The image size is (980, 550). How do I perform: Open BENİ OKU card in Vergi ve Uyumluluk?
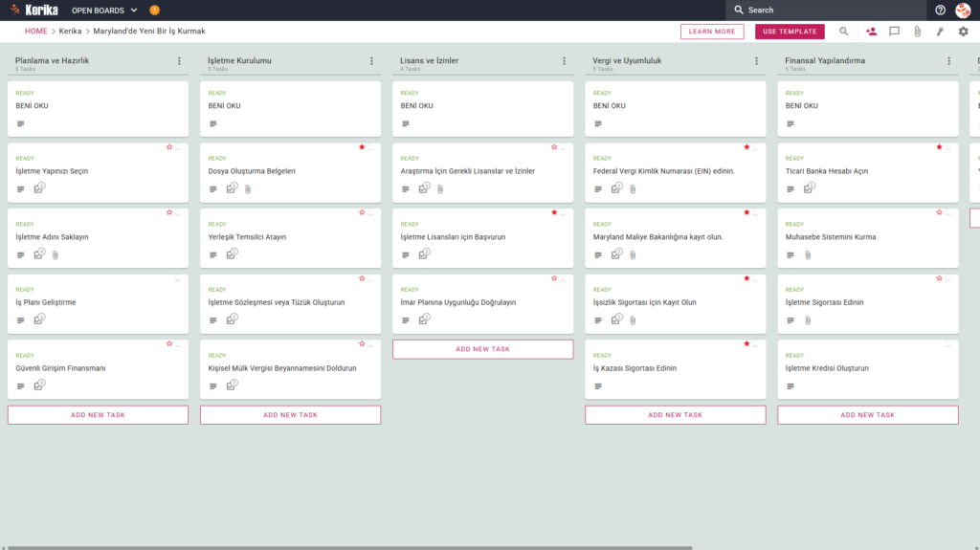676,109
